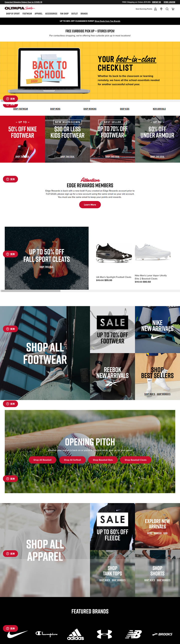180x644 pixels.
Task: Click the Learn More button
Action: point(90,205)
